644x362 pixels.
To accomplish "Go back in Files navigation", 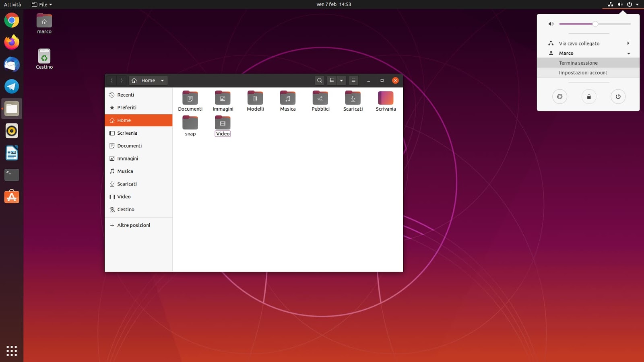I will 111,80.
